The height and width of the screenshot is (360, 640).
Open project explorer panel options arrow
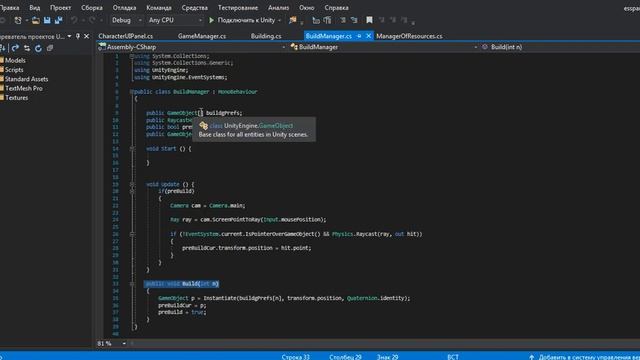69,36
